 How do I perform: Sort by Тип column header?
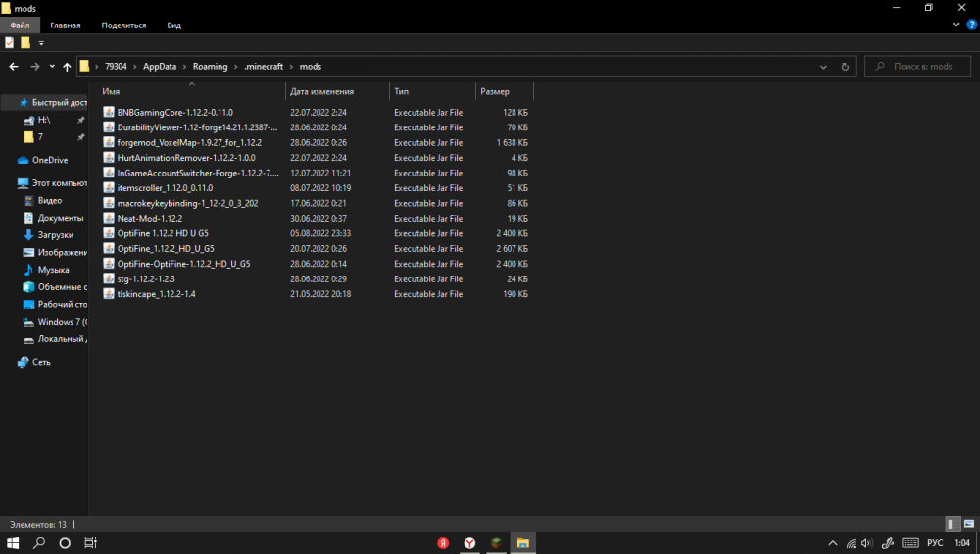point(432,91)
